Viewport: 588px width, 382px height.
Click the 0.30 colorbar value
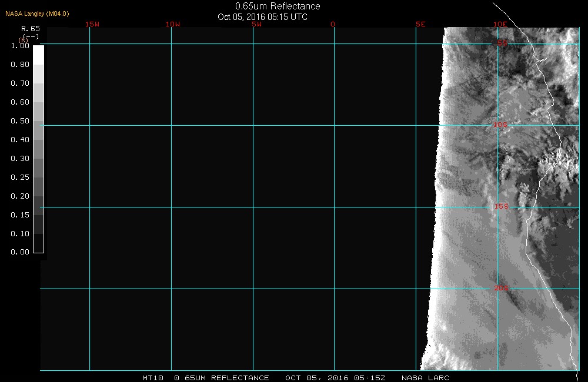pos(20,159)
